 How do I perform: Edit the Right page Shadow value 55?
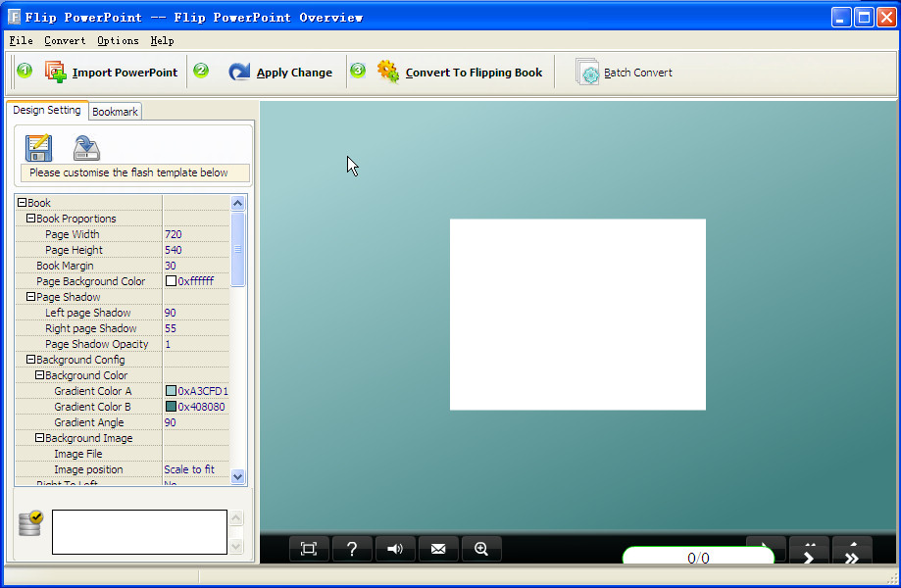196,328
